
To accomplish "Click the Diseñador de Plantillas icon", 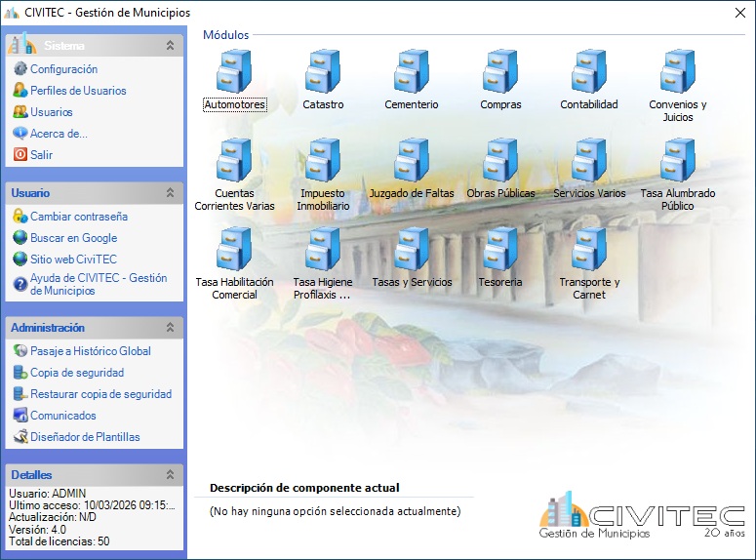I will point(20,436).
